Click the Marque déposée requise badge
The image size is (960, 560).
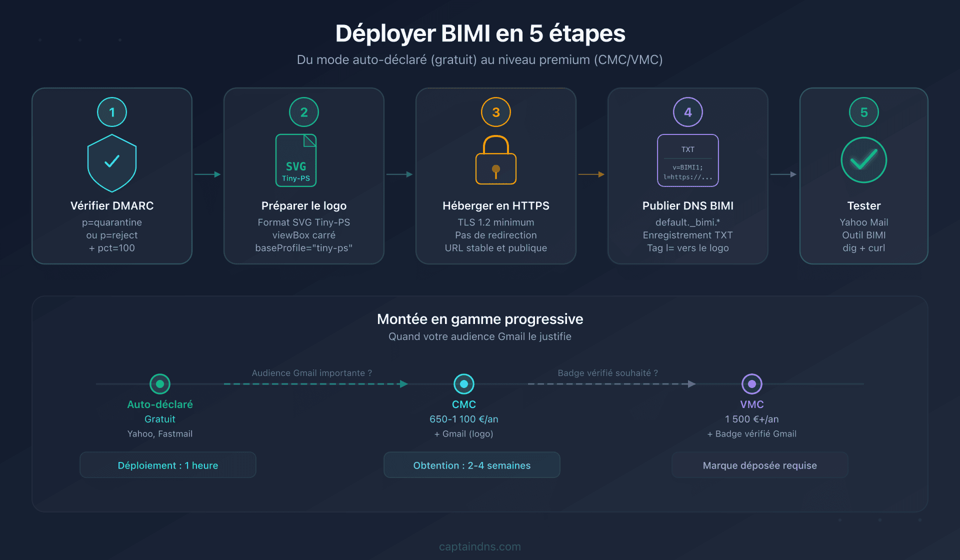pyautogui.click(x=760, y=465)
